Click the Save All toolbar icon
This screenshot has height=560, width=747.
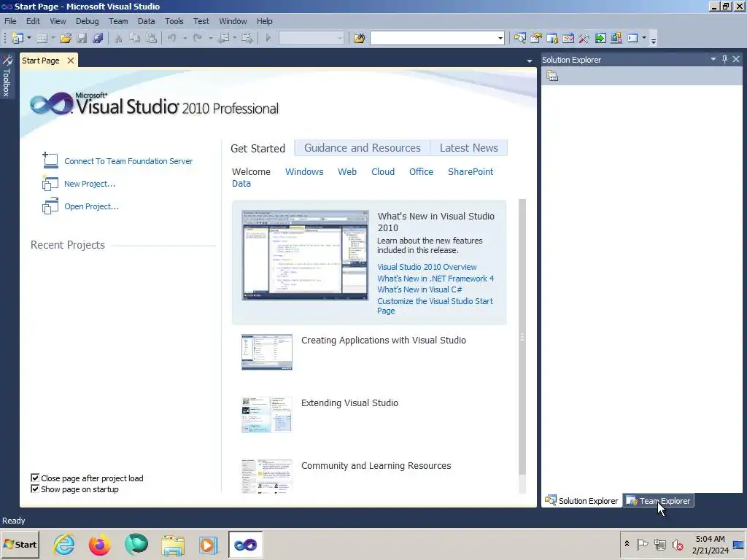click(x=98, y=38)
